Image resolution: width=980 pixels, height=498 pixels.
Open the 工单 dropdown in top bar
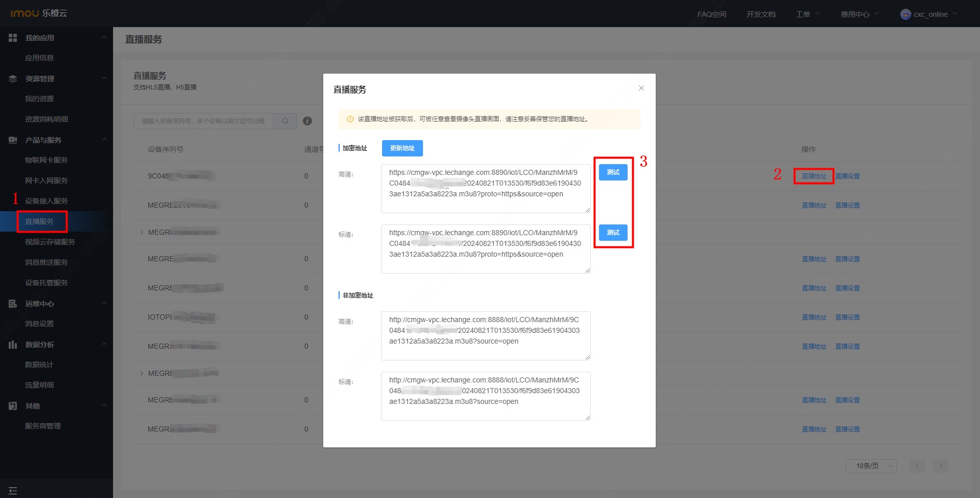click(807, 14)
